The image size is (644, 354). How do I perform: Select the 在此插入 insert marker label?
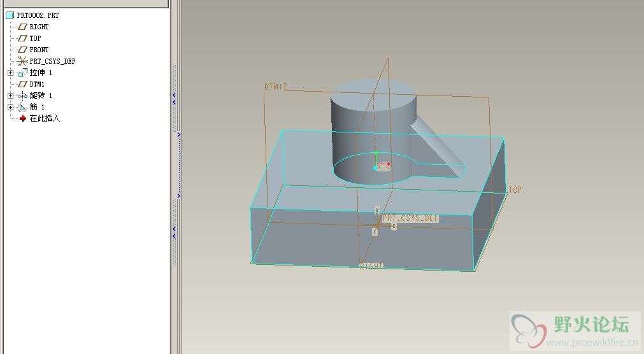pos(45,118)
